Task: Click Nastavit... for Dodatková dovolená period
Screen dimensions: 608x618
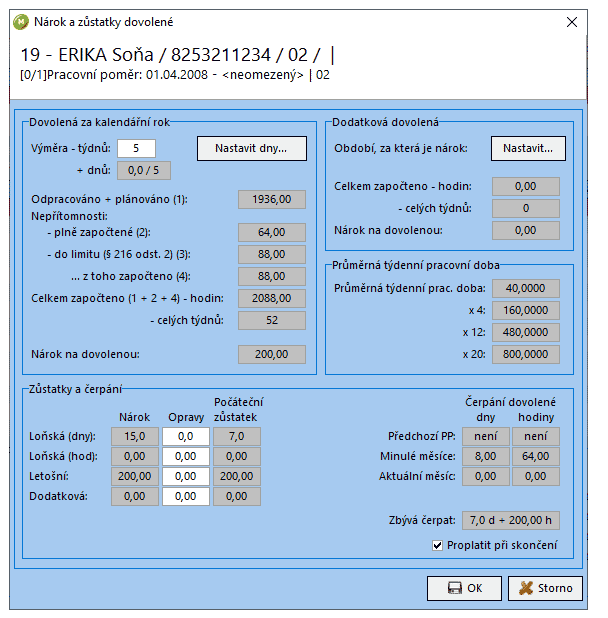Action: pos(528,148)
